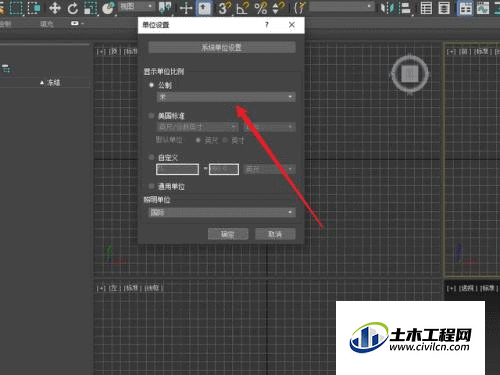Toggle the Percent Snap icon
The width and height of the screenshot is (500, 375).
click(260, 8)
